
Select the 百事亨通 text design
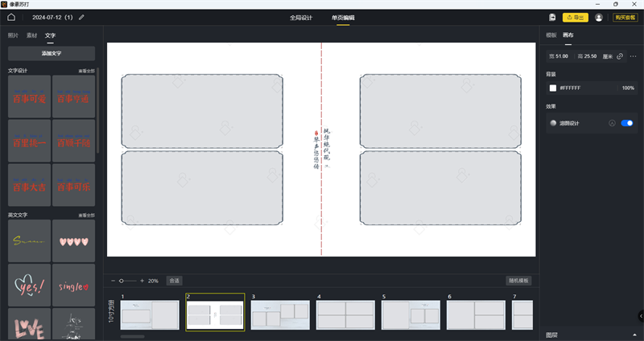pos(73,97)
